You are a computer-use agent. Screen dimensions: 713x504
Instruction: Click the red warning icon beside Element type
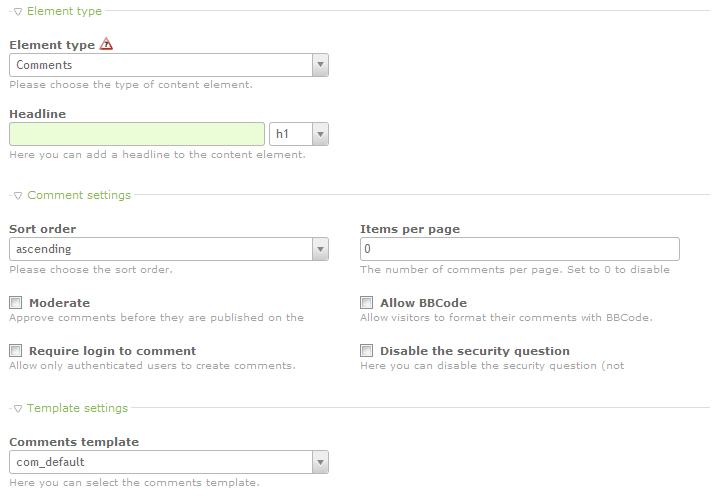[x=107, y=44]
